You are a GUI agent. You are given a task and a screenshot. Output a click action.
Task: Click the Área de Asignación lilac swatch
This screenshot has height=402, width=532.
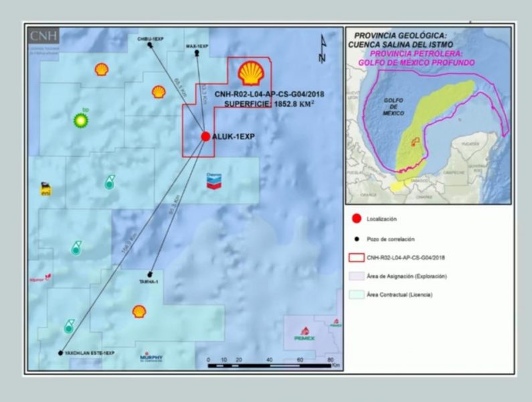point(357,276)
